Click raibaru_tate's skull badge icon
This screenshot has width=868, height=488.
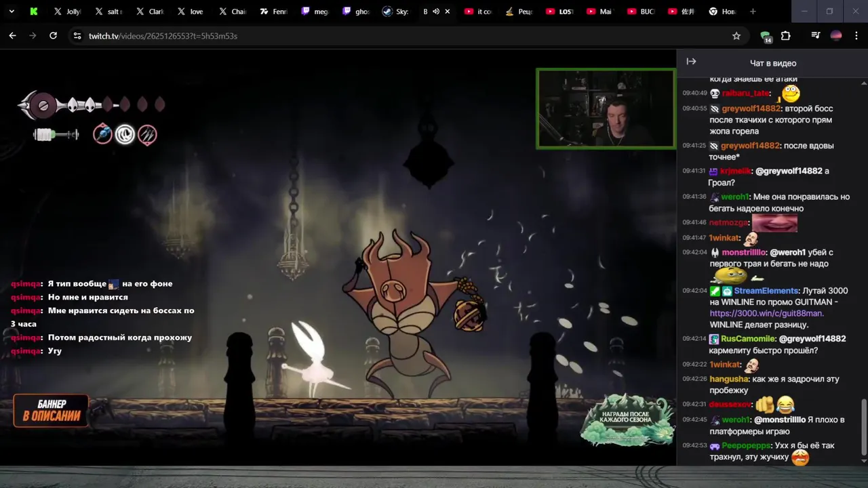(x=715, y=94)
